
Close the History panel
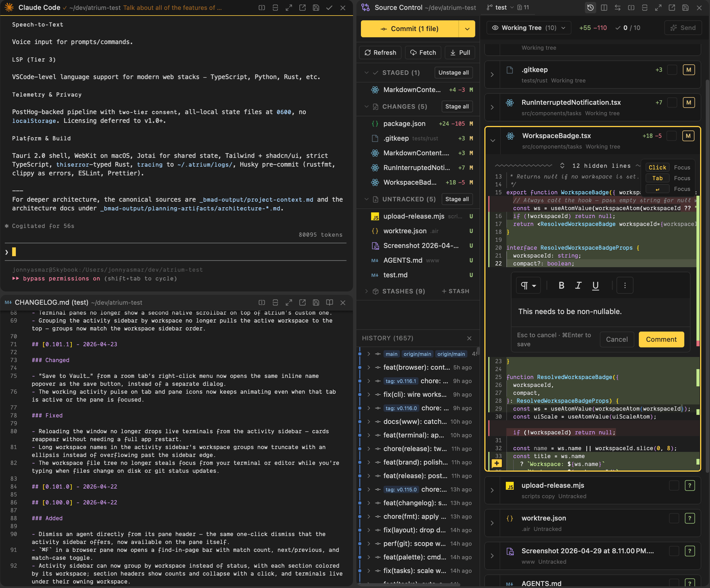point(469,338)
